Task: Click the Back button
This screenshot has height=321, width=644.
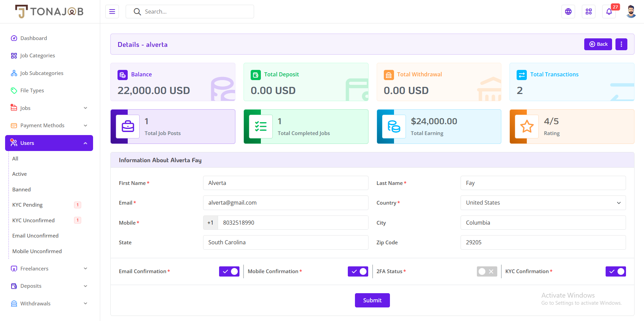Action: click(598, 44)
